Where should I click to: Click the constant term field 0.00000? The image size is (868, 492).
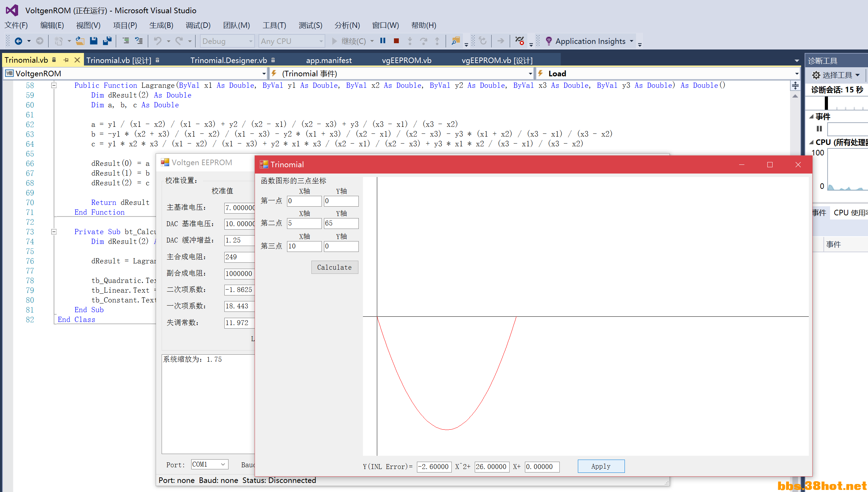pos(542,467)
